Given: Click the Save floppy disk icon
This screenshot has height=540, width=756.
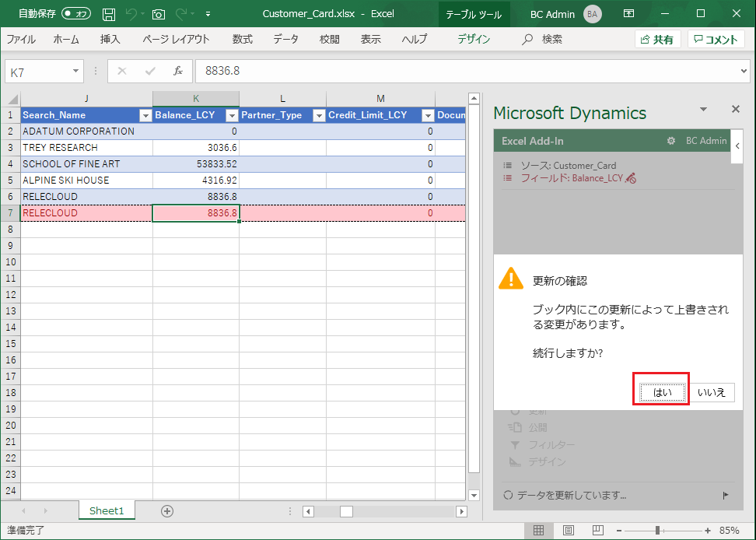Looking at the screenshot, I should point(109,14).
